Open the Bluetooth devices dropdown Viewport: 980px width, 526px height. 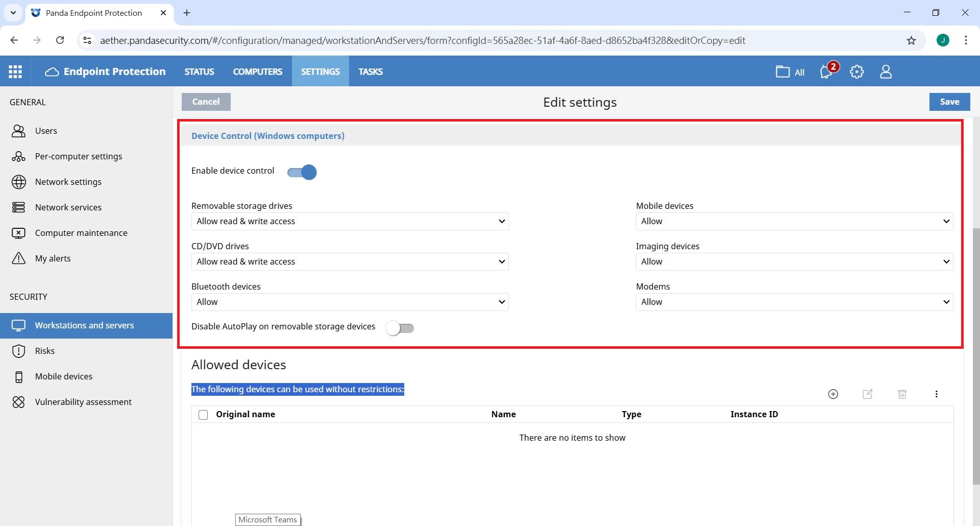(350, 302)
